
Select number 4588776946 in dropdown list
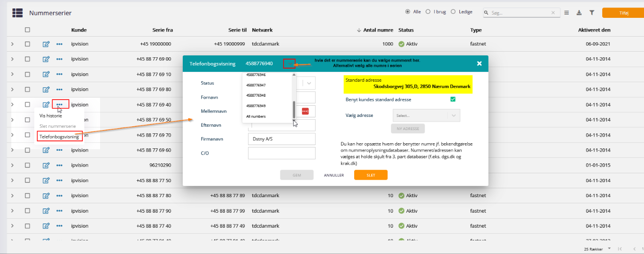[x=256, y=75]
